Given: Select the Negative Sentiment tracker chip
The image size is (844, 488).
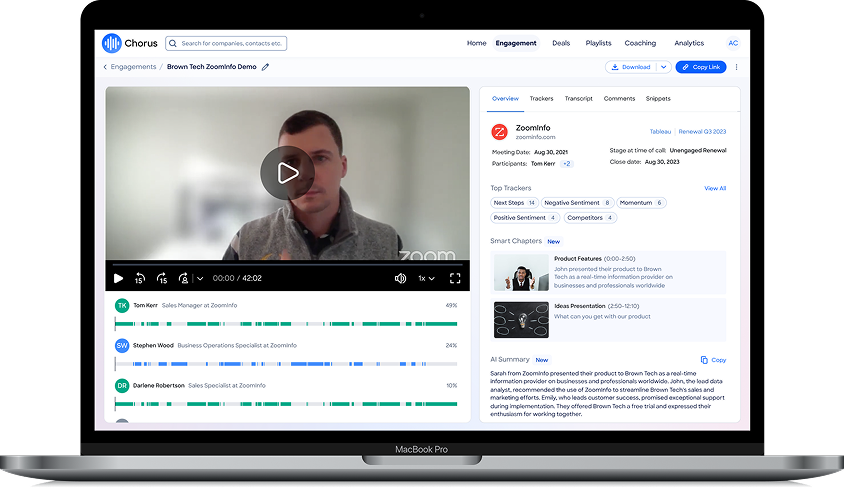Looking at the screenshot, I should coord(577,203).
